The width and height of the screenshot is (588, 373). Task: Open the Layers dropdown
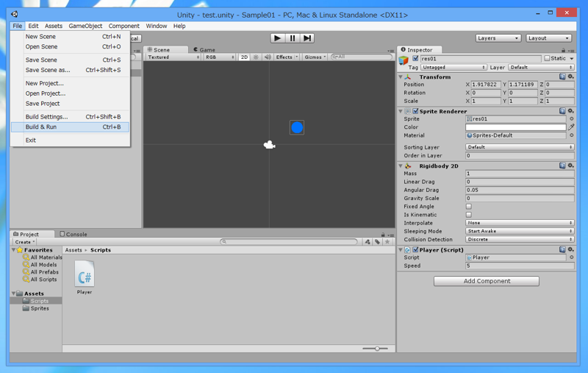pos(498,38)
